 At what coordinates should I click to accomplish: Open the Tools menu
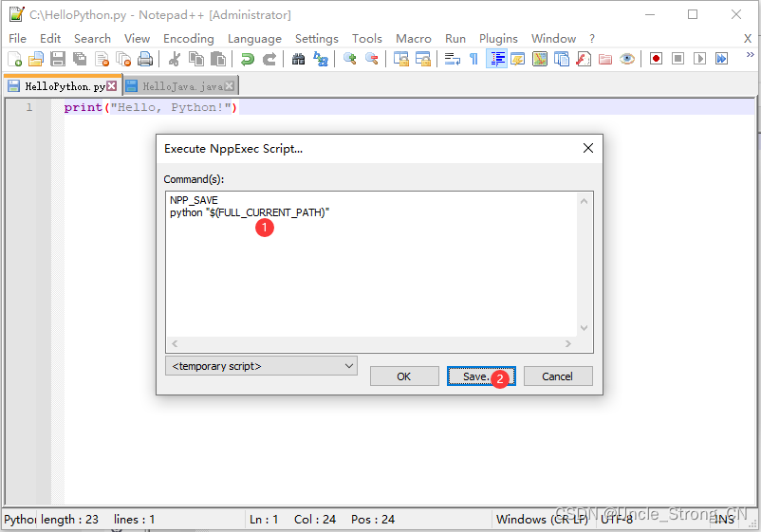[367, 38]
